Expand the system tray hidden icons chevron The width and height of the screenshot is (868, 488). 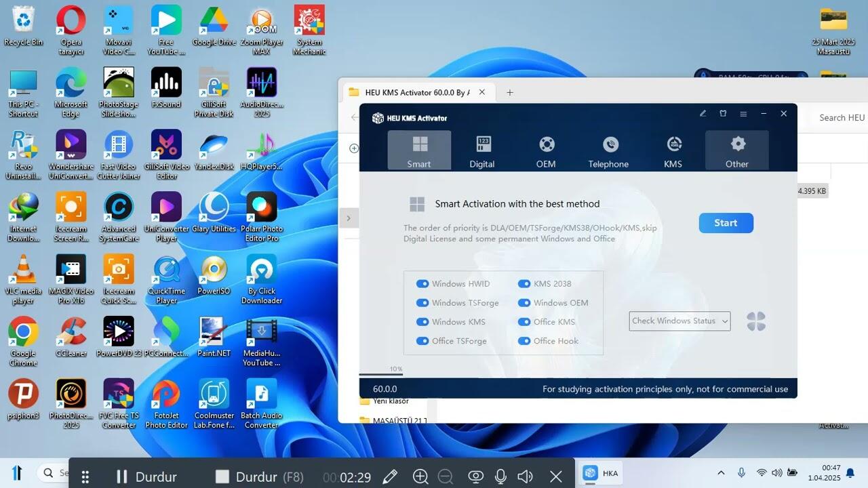[x=721, y=473]
